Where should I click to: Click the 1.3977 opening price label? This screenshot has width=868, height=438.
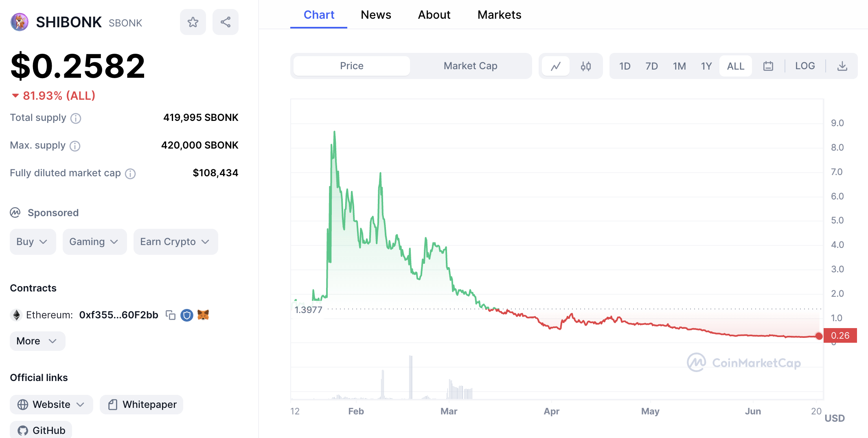tap(308, 310)
